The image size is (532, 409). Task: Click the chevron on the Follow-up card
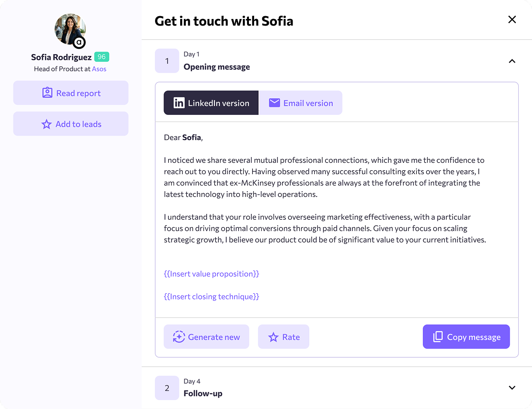click(512, 388)
